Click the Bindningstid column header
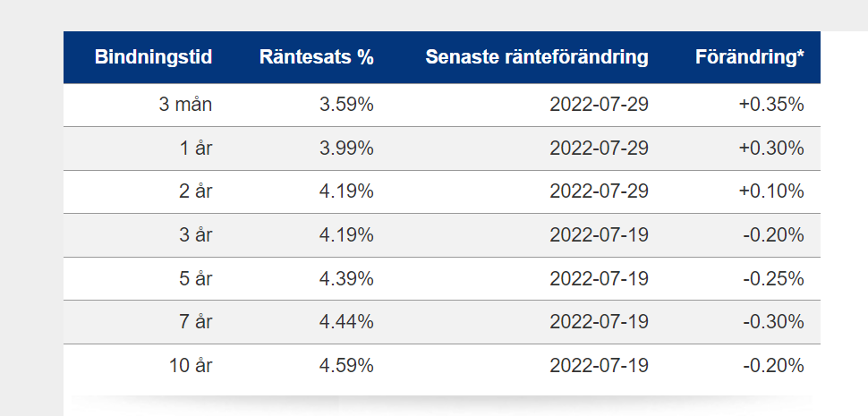Viewport: 868px width, 416px height. pyautogui.click(x=153, y=57)
